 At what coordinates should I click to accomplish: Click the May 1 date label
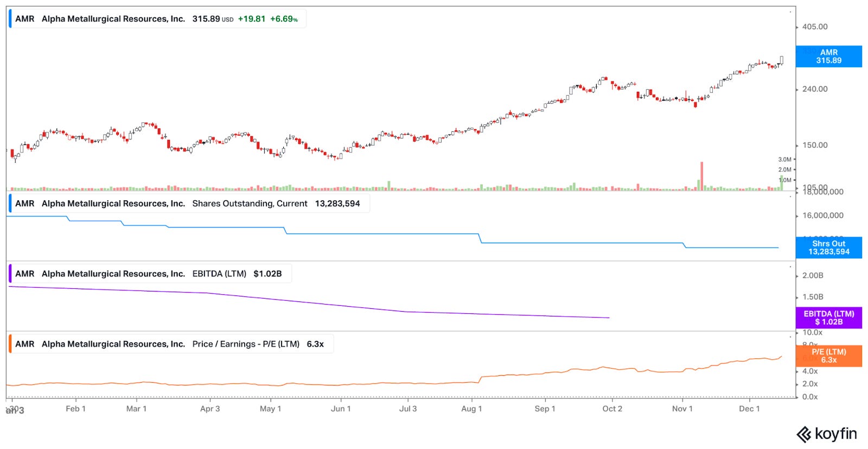(x=270, y=409)
